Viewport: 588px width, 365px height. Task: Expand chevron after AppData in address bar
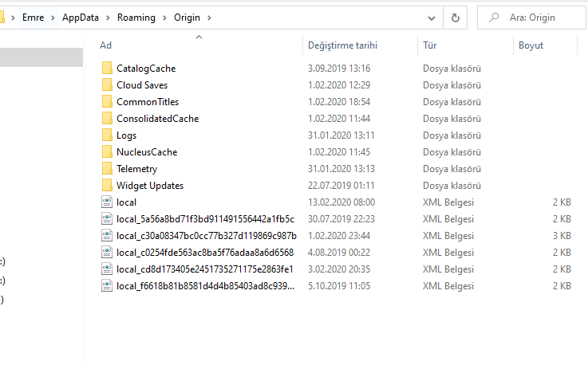tap(108, 18)
